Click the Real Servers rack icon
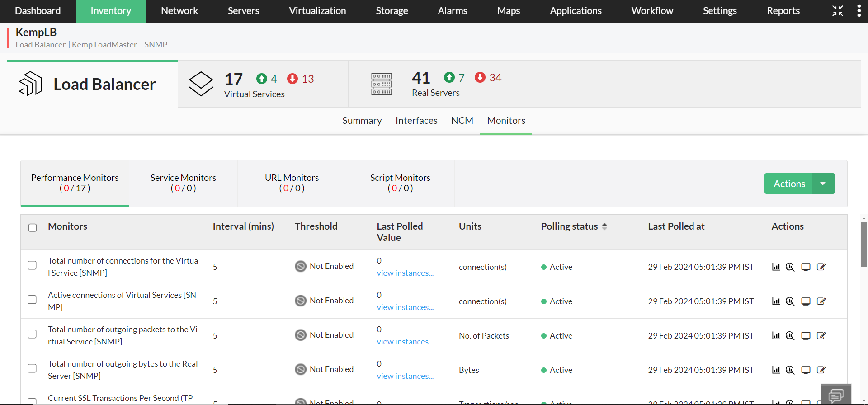868x405 pixels. (x=382, y=84)
